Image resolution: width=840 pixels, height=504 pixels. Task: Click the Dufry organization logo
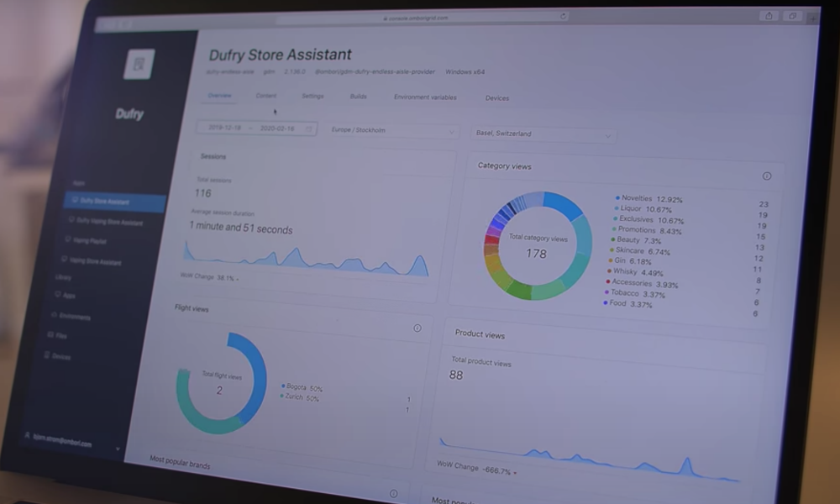click(139, 65)
